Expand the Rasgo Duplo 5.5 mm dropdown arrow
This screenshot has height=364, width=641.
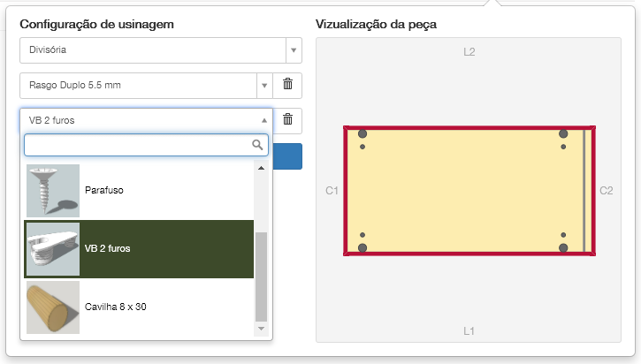pyautogui.click(x=263, y=86)
